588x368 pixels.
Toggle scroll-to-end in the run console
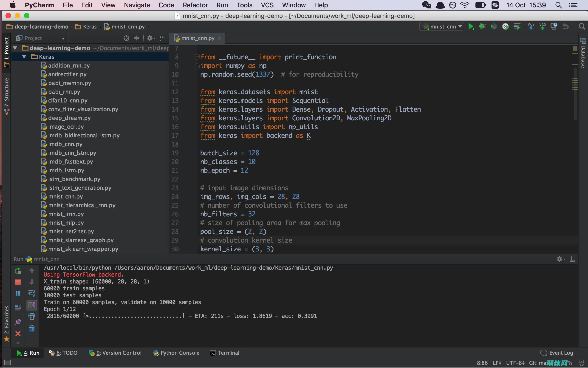pos(32,305)
